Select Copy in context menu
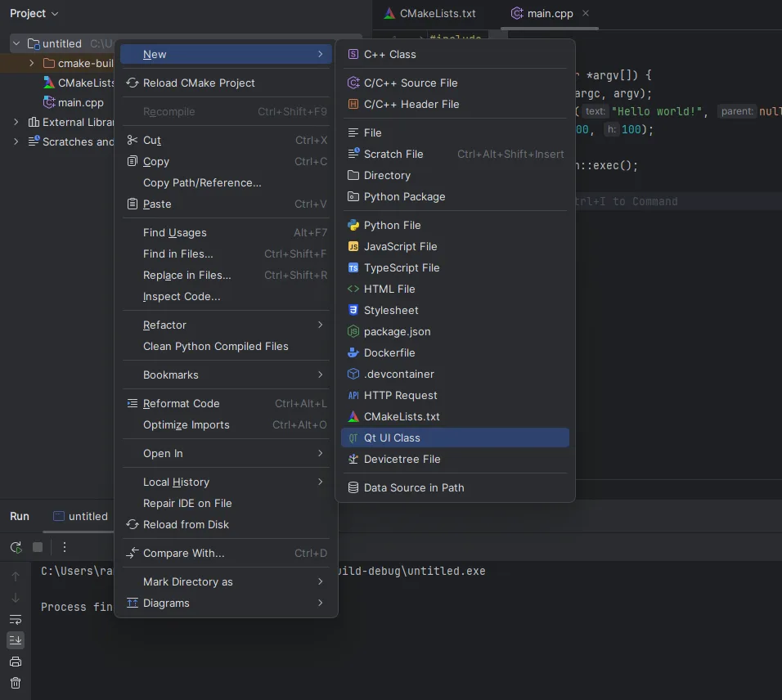This screenshot has width=782, height=700. (x=226, y=162)
